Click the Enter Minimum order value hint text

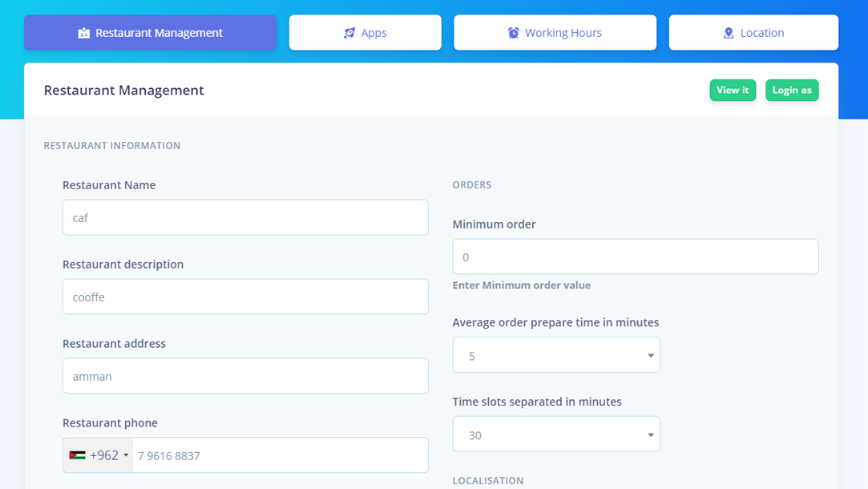coord(521,285)
